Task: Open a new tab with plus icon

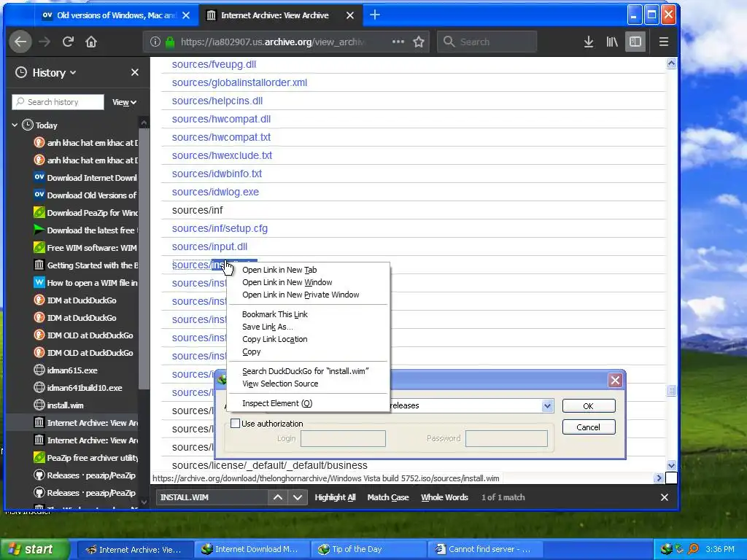Action: pyautogui.click(x=375, y=15)
